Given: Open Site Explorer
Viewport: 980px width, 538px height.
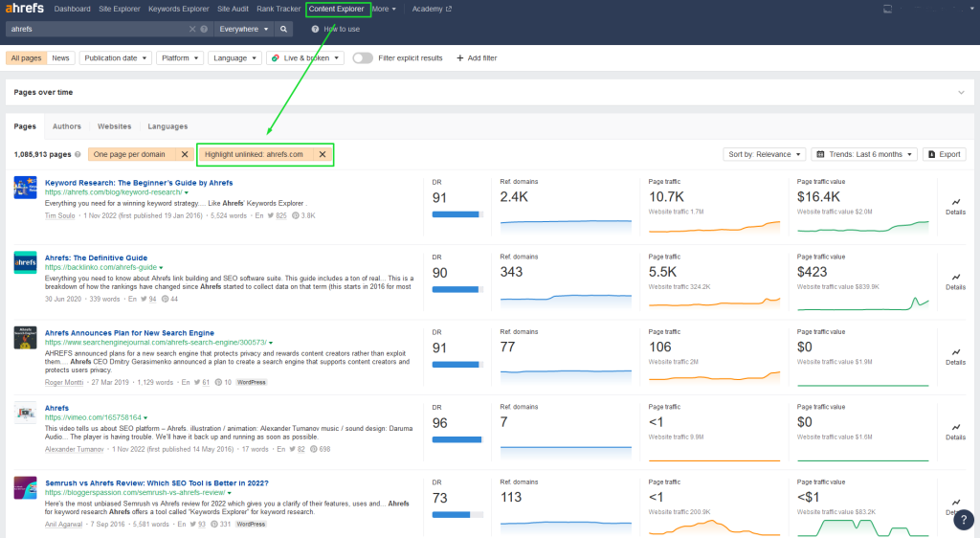Looking at the screenshot, I should [120, 9].
